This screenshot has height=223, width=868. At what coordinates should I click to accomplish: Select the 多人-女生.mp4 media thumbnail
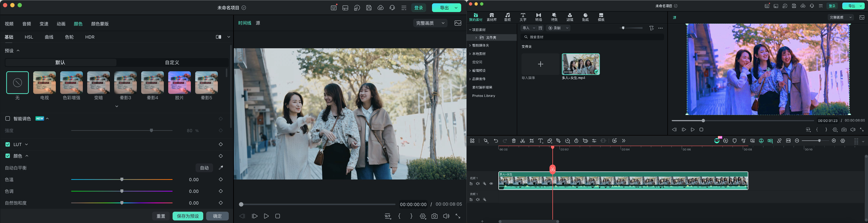tap(580, 64)
